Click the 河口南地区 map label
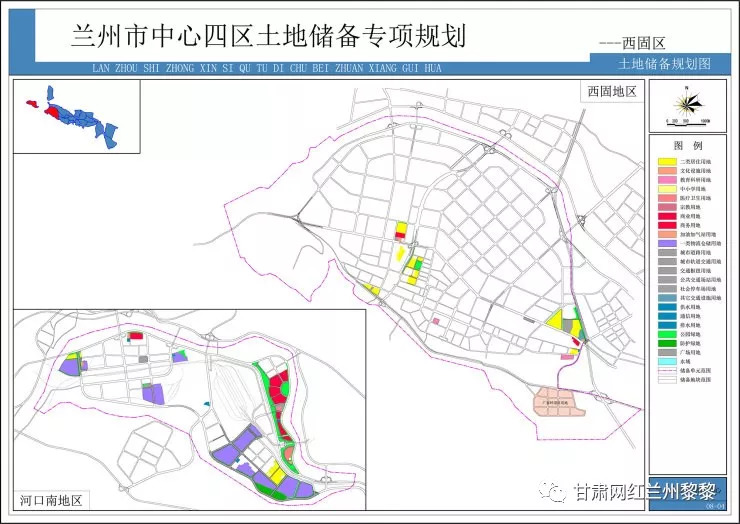This screenshot has width=740, height=524. click(x=51, y=500)
